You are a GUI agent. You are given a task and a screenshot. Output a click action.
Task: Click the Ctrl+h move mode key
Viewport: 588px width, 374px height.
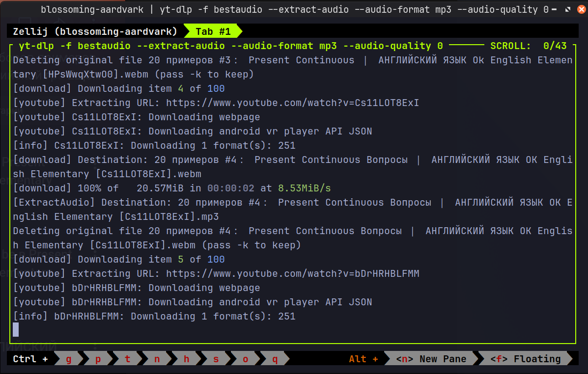pyautogui.click(x=186, y=359)
